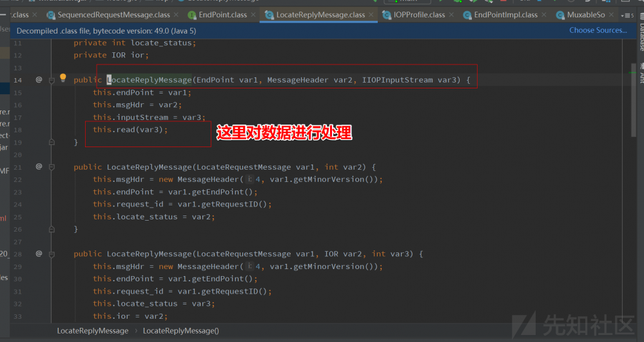Click the fold end marker at line 26
Image resolution: width=644 pixels, height=342 pixels.
[x=52, y=229]
